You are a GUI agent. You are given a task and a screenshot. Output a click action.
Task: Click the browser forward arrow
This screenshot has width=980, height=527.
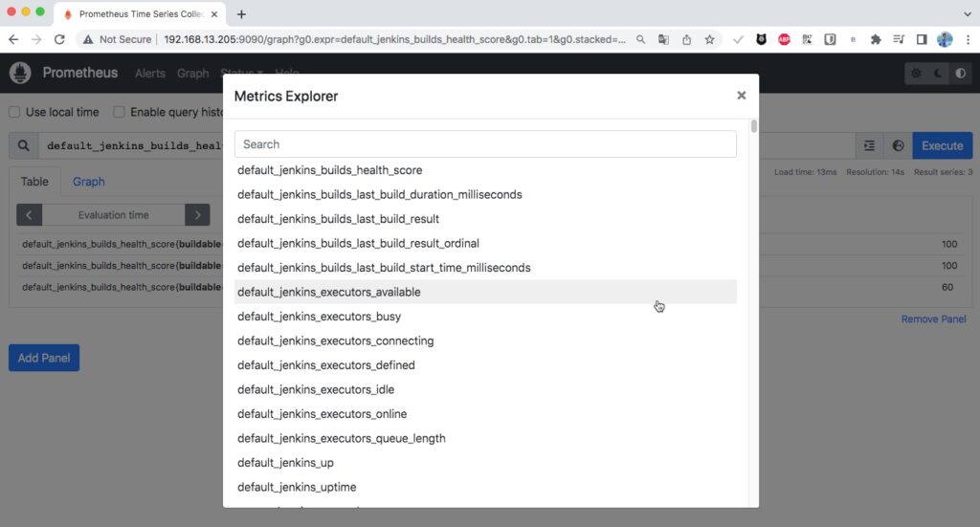36,39
